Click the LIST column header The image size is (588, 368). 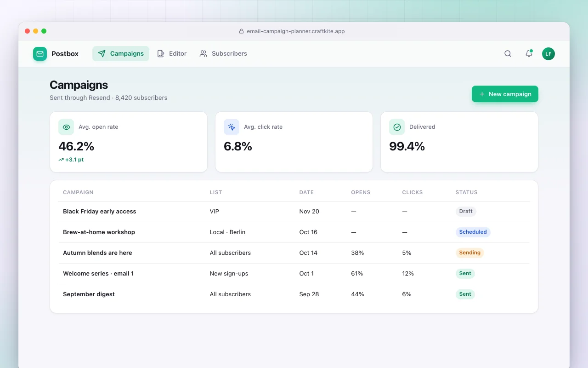coord(216,192)
